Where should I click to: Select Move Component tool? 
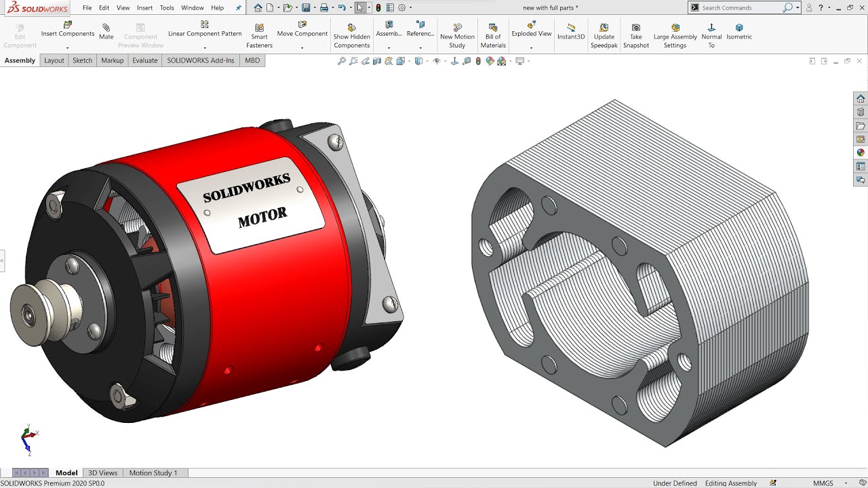302,29
